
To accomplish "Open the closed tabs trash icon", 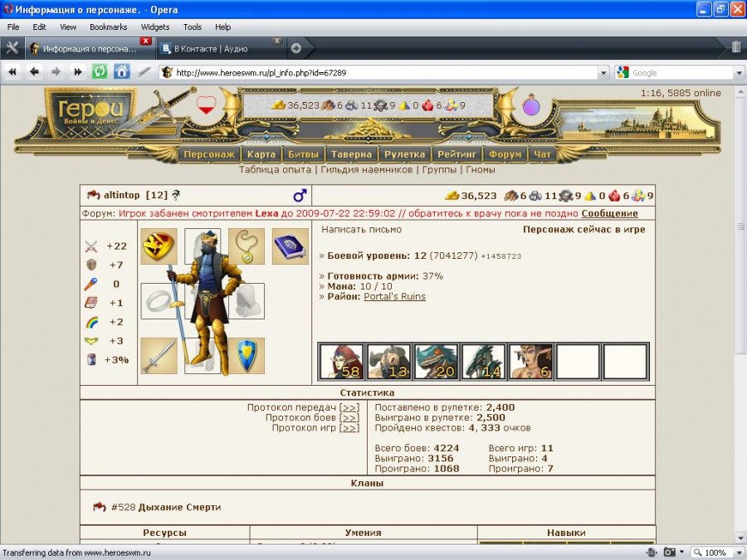I will point(736,47).
